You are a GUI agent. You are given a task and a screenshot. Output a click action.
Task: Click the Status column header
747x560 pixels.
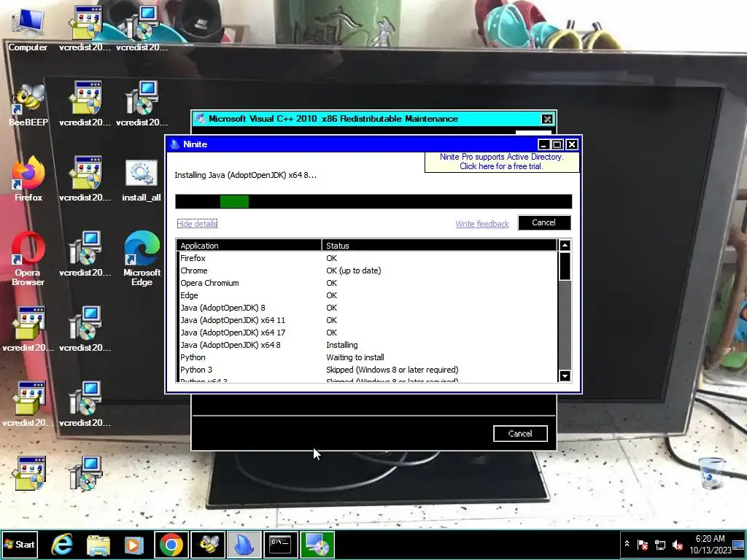click(439, 245)
